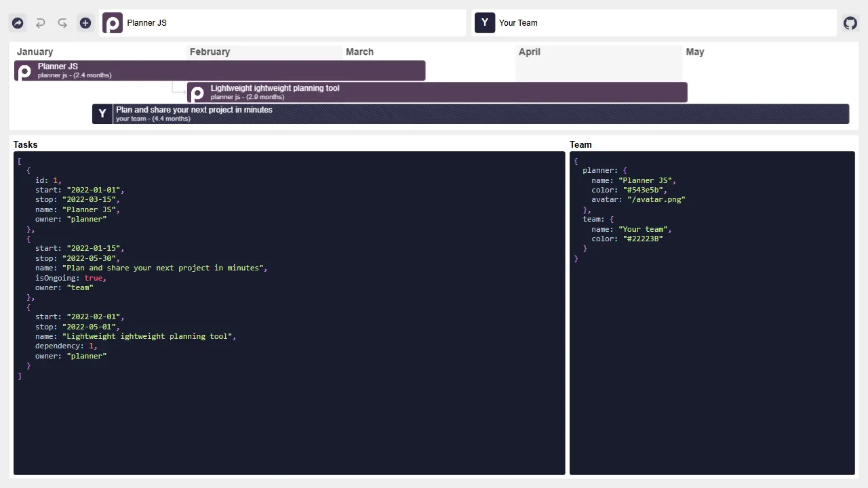Screen dimensions: 868x488
Task: Click the dependency: 1 line
Action: [66, 346]
